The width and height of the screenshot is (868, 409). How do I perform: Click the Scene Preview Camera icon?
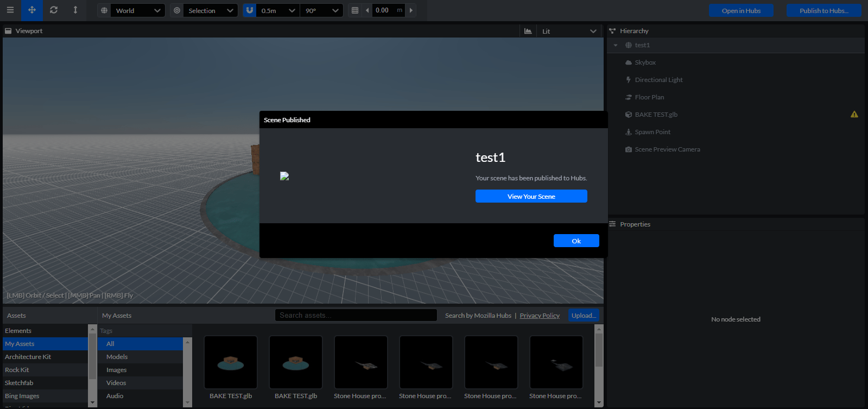coord(629,149)
